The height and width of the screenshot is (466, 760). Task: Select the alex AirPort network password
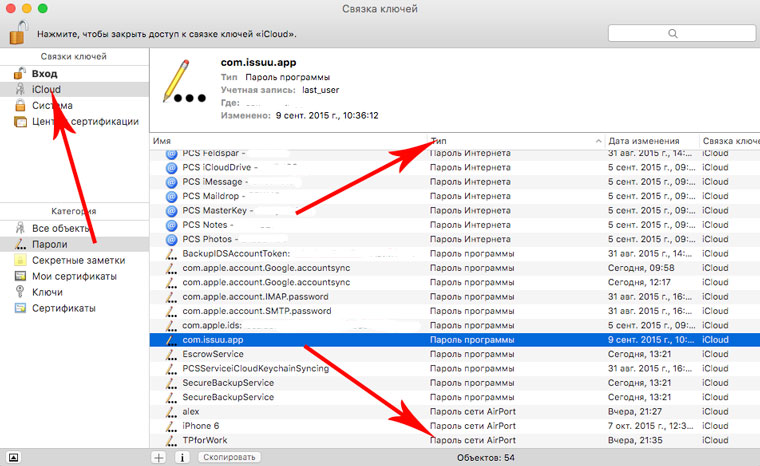[x=455, y=412]
